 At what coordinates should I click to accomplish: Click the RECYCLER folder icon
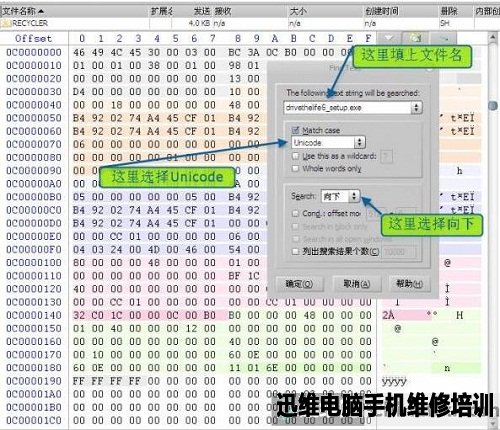pos(6,23)
